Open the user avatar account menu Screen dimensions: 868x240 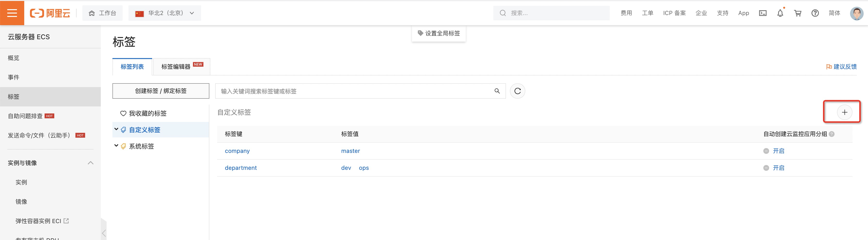[857, 13]
